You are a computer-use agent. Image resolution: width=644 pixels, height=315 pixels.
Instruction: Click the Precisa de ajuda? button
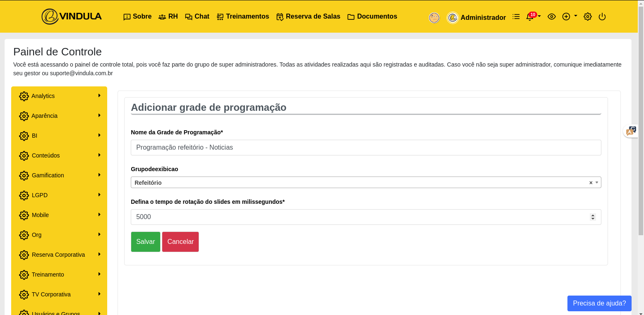599,303
